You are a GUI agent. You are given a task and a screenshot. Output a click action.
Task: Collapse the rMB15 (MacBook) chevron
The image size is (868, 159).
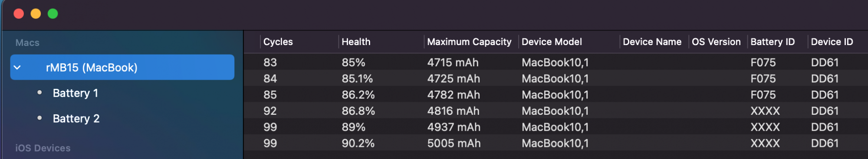click(x=17, y=68)
